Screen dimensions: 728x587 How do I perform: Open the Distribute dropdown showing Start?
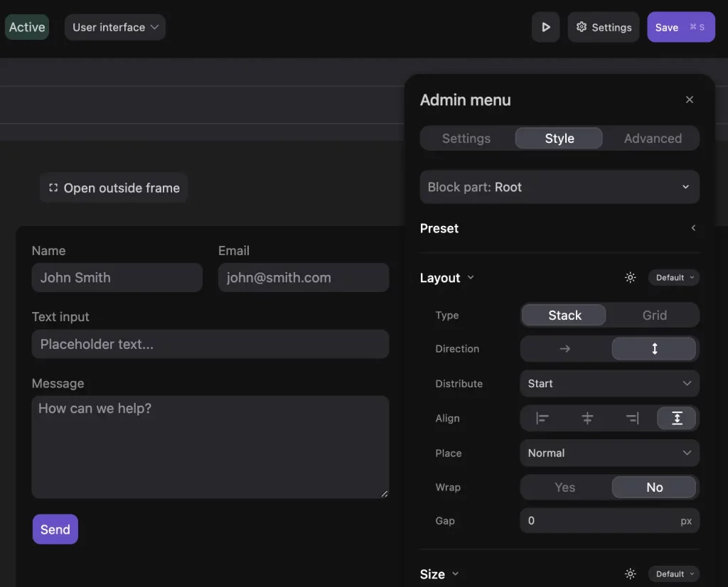click(x=609, y=384)
